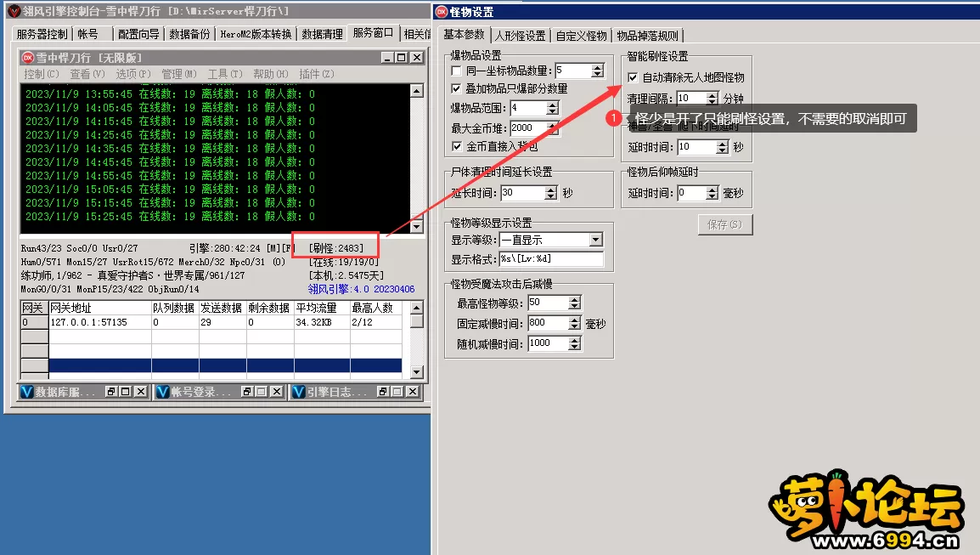Click the 平均流量 column header
This screenshot has height=555, width=980.
[x=322, y=308]
